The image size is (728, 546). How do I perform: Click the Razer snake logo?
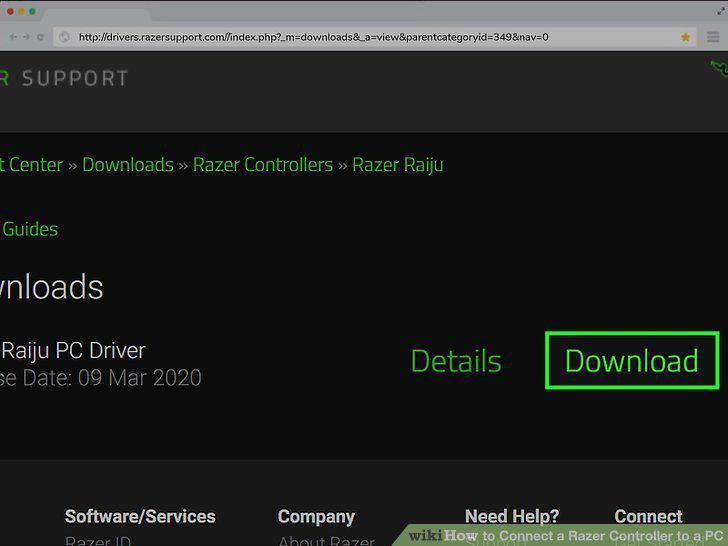point(719,68)
